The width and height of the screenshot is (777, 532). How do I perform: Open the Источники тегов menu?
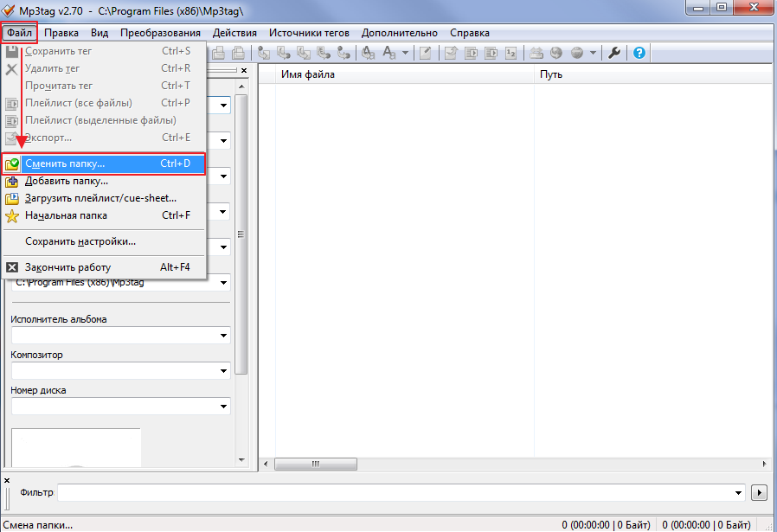309,33
